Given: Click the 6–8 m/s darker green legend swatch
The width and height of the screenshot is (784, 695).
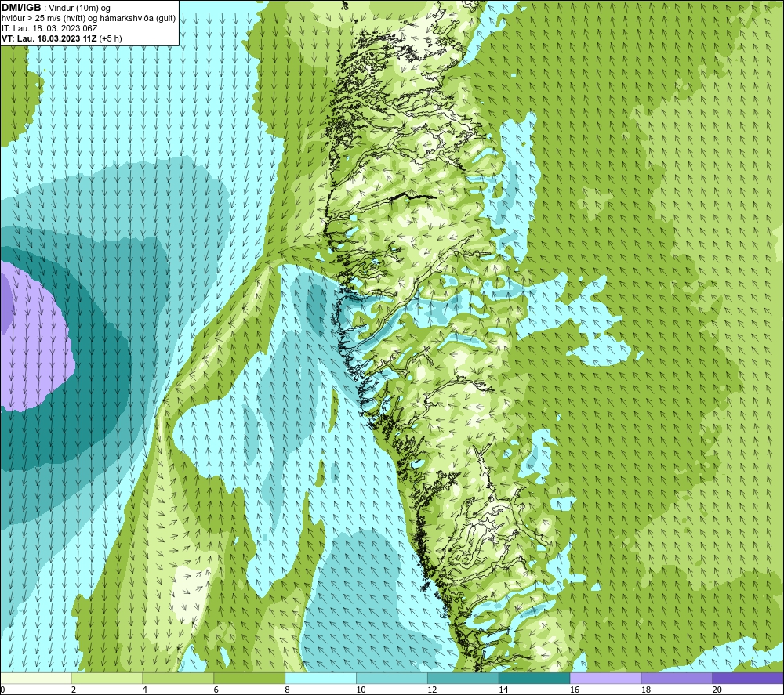Looking at the screenshot, I should [x=249, y=678].
